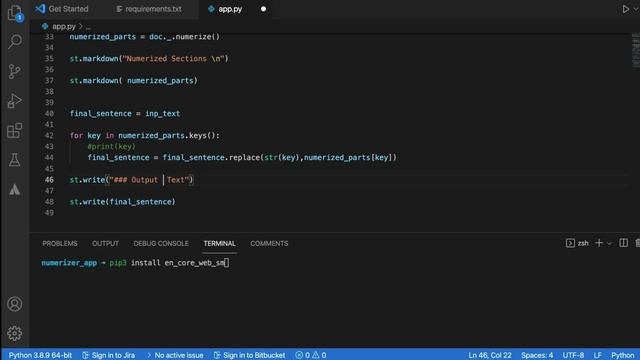Open the DEBUG CONSOLE panel tab
The image size is (640, 360).
point(161,243)
